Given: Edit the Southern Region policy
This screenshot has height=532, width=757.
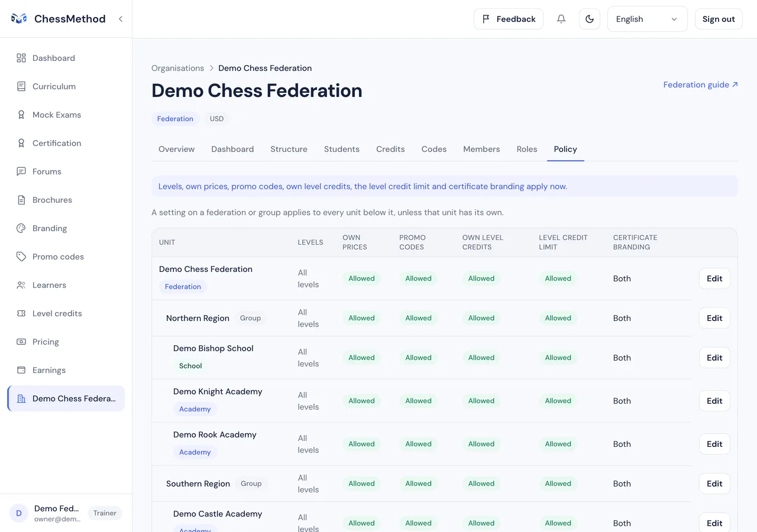Looking at the screenshot, I should tap(714, 484).
